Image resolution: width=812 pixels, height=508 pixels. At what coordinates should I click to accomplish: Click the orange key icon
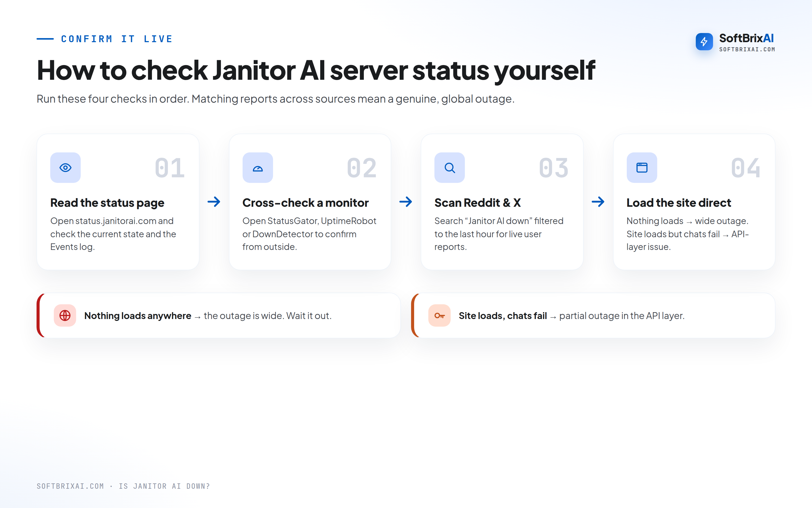click(x=439, y=315)
